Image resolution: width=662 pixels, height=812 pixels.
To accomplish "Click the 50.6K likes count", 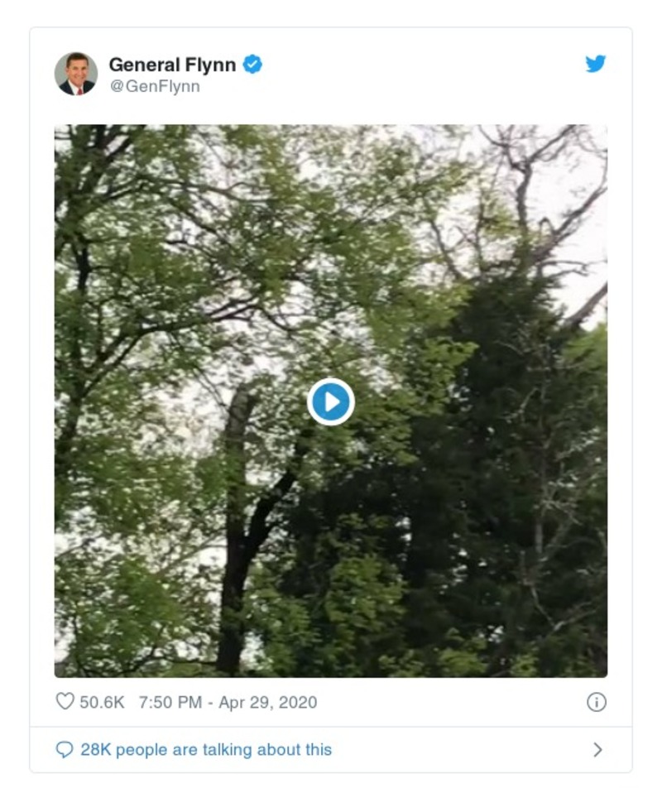I will tap(102, 702).
